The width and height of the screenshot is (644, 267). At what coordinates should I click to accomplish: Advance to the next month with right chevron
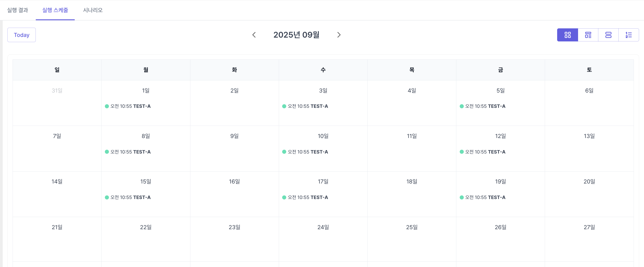click(x=339, y=35)
